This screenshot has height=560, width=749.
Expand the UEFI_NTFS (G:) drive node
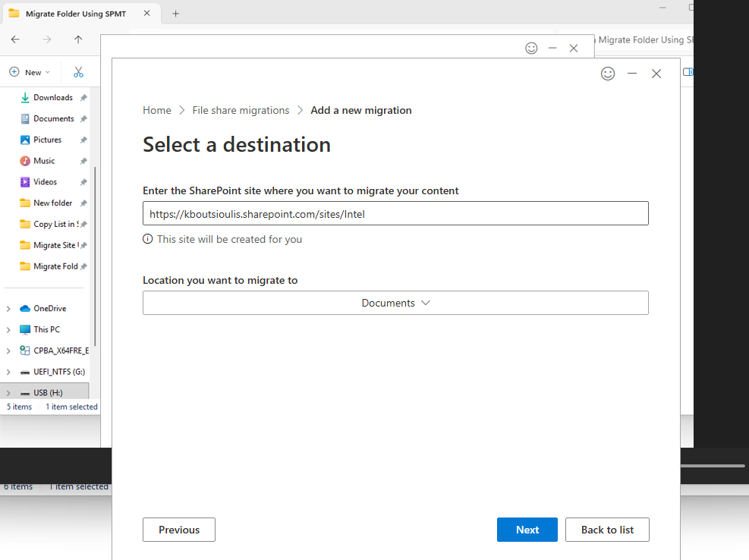(8, 372)
